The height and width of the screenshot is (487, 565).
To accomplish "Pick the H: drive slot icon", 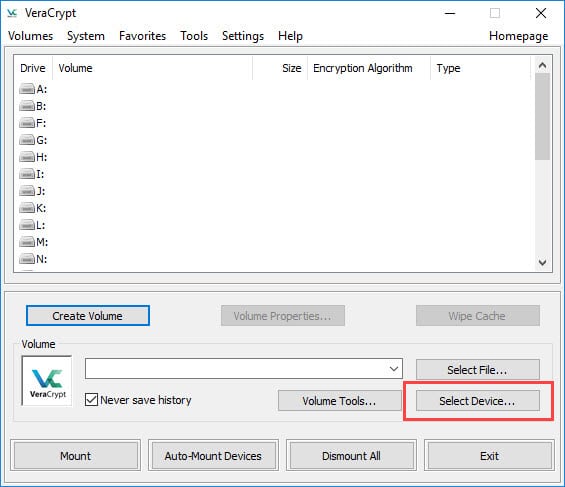I will tap(27, 157).
